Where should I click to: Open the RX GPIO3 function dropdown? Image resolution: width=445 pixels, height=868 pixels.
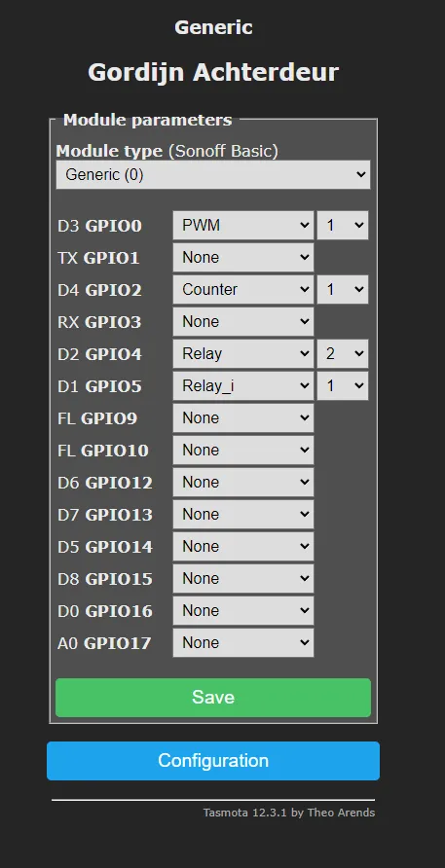[x=243, y=322]
